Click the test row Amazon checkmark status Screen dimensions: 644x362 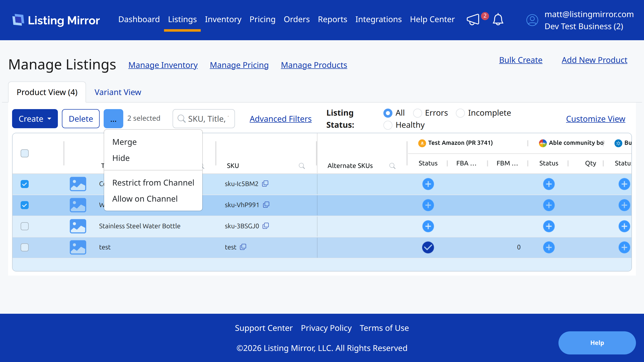point(428,247)
